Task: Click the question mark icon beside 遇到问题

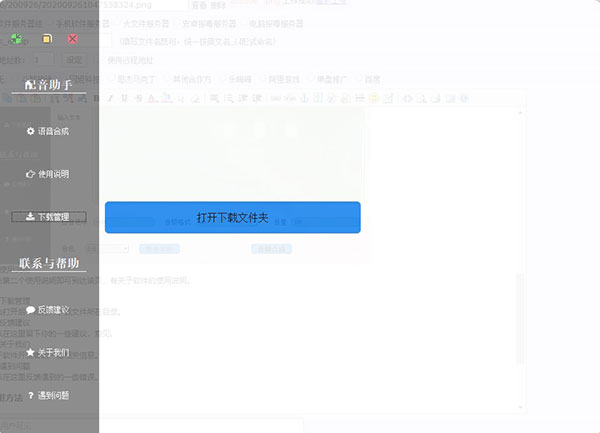Action: click(x=31, y=395)
